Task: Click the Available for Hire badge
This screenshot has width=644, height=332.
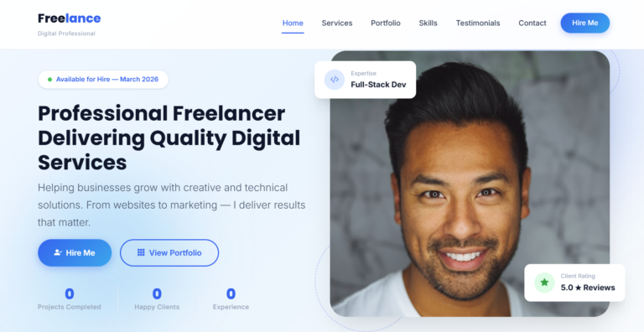Action: point(103,80)
